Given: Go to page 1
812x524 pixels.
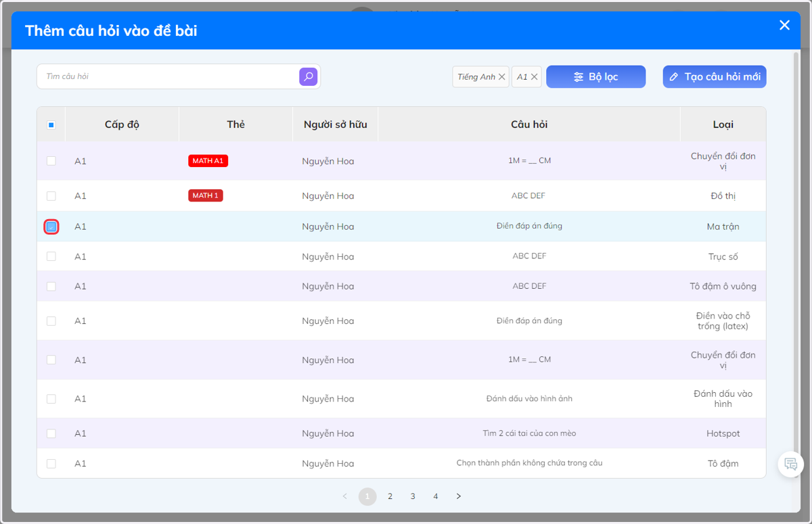Looking at the screenshot, I should click(367, 496).
